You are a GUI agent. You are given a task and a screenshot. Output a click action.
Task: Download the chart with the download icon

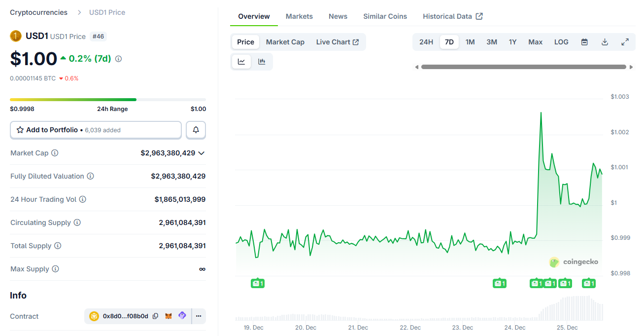[605, 42]
